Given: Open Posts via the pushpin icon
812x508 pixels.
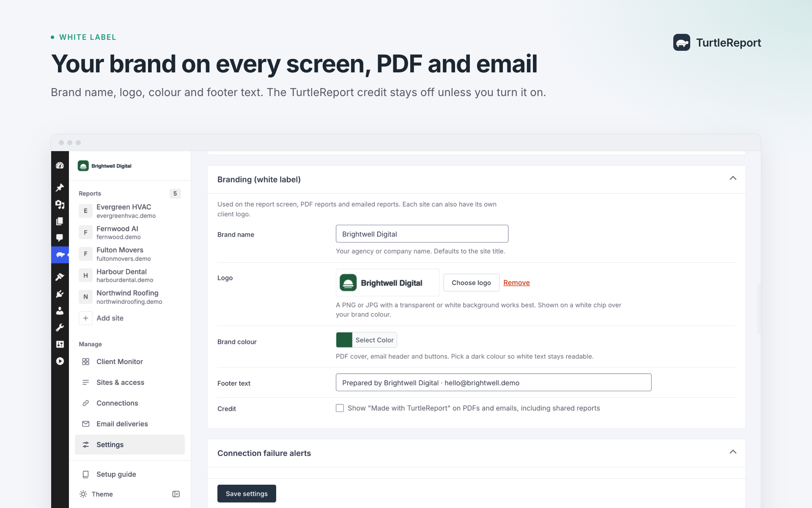Looking at the screenshot, I should [60, 188].
